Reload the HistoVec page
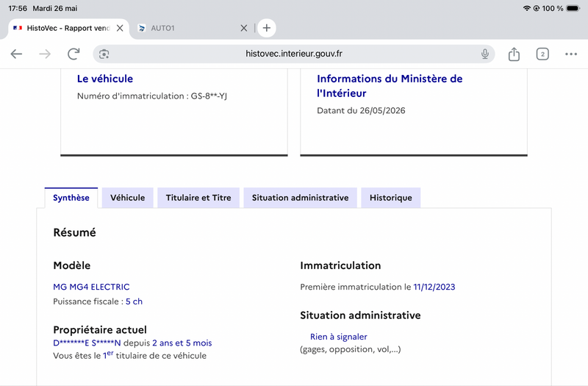588x386 pixels. coord(74,54)
